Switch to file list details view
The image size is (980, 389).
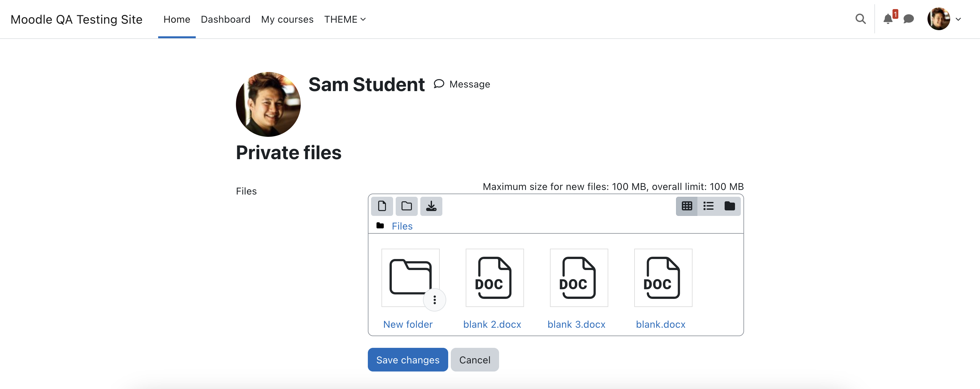tap(708, 206)
